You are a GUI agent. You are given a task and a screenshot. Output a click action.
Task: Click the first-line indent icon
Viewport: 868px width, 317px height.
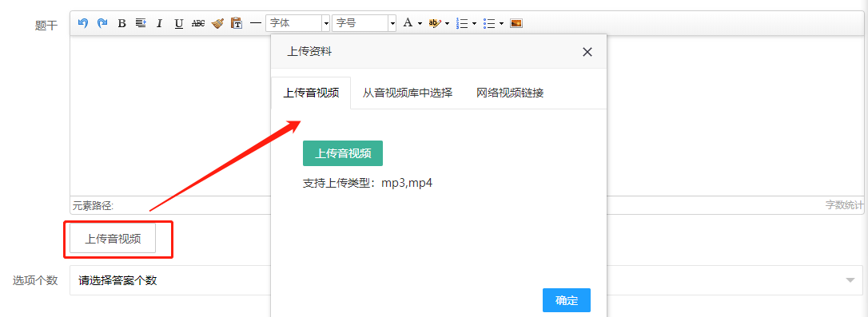141,23
